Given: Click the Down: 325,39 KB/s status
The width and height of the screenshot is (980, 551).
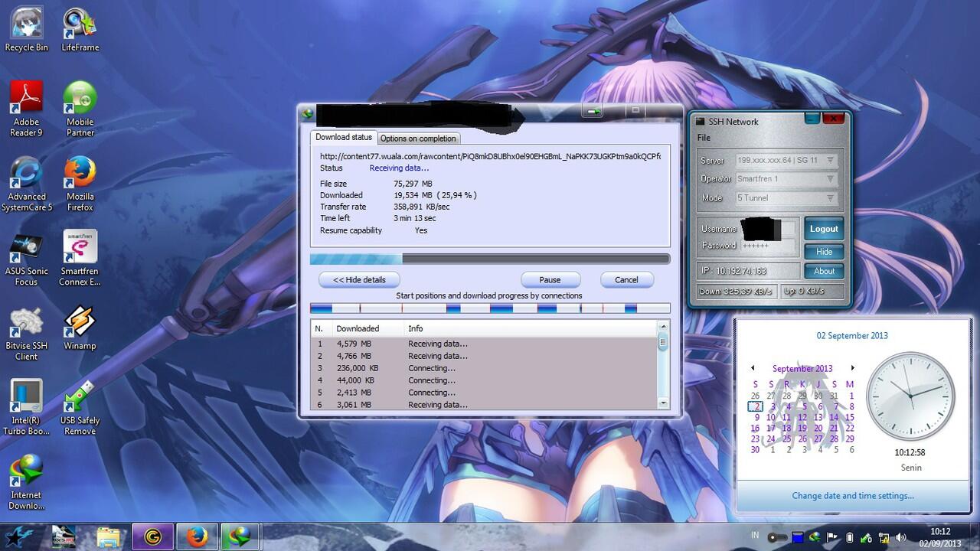Looking at the screenshot, I should (x=735, y=292).
